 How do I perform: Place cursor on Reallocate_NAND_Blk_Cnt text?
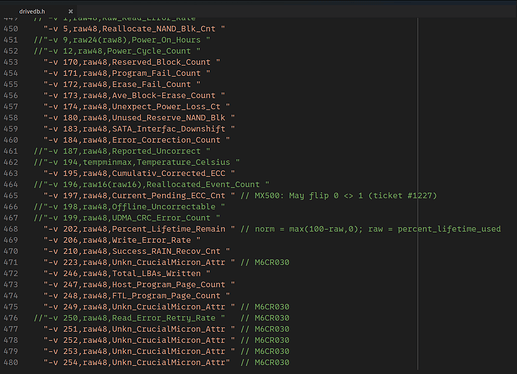tap(159, 29)
